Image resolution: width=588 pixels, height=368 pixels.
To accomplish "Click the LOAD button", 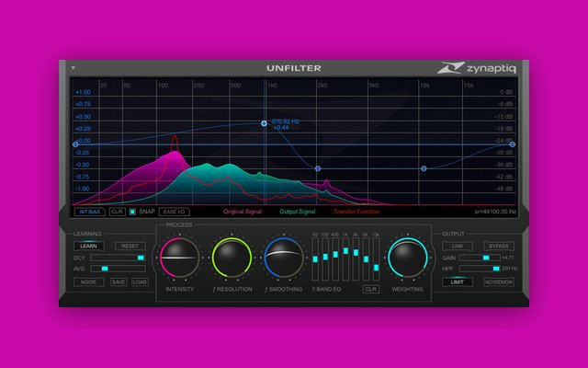I will coord(140,282).
